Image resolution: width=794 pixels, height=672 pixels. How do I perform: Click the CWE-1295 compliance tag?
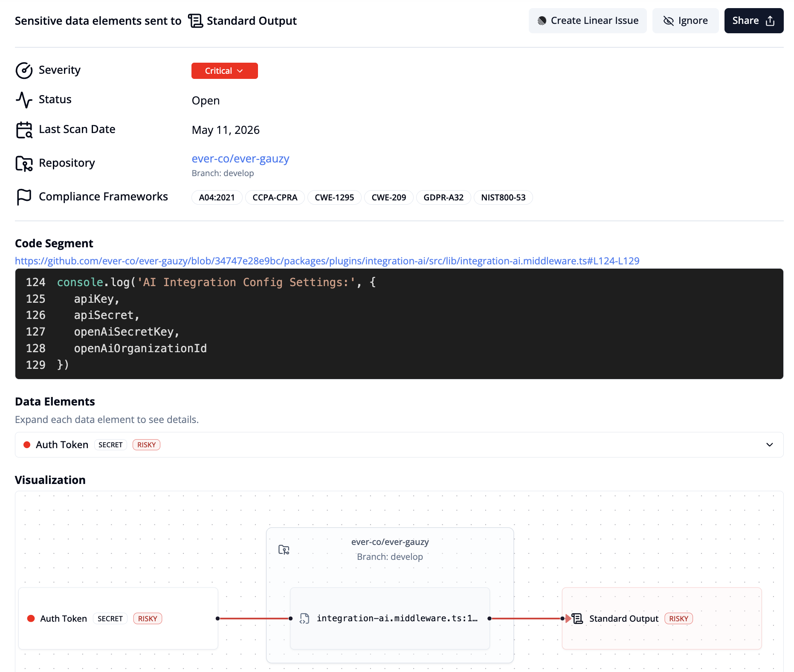coord(334,197)
